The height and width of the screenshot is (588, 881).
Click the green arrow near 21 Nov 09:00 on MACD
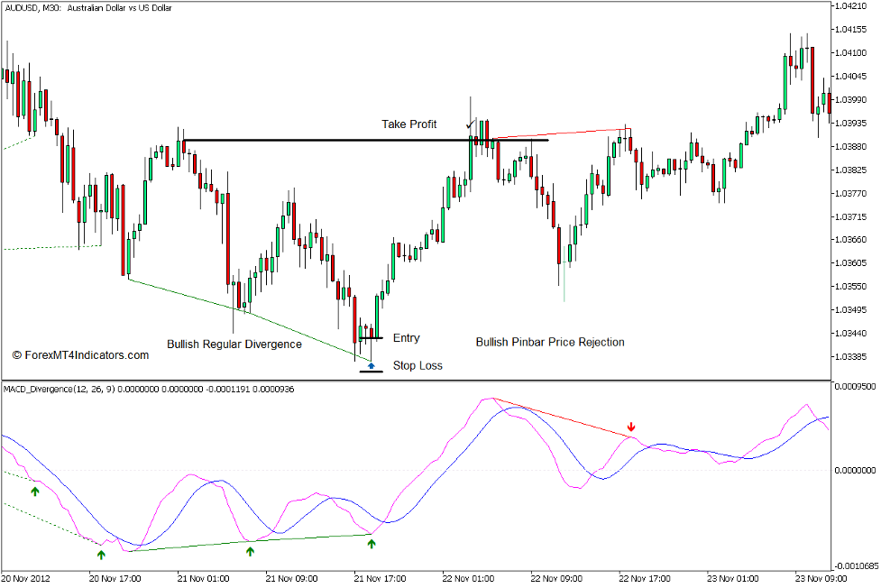tap(250, 552)
